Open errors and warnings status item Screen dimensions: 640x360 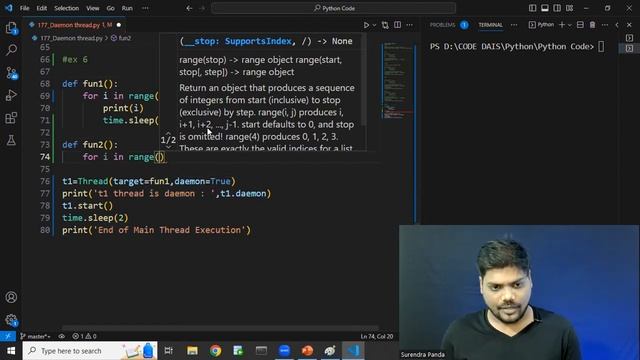(x=84, y=336)
